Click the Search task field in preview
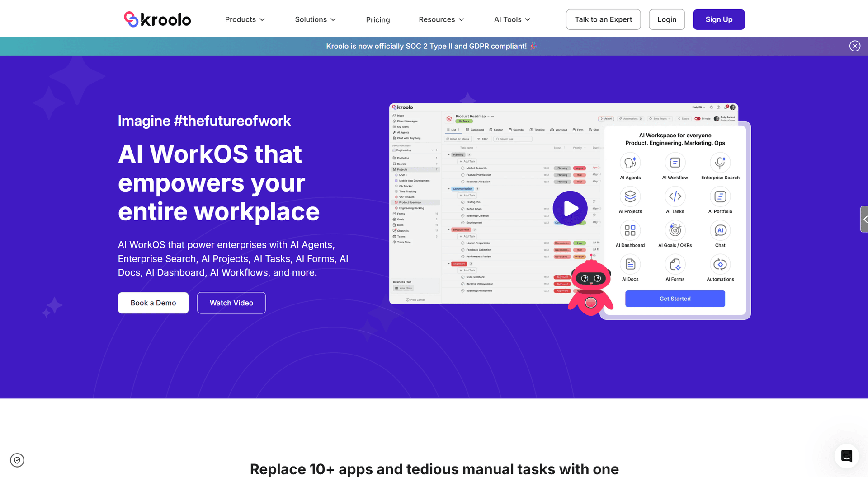The width and height of the screenshot is (868, 477). [513, 139]
